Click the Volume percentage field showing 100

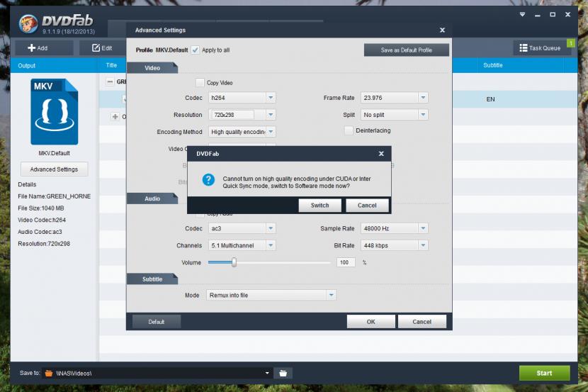346,262
